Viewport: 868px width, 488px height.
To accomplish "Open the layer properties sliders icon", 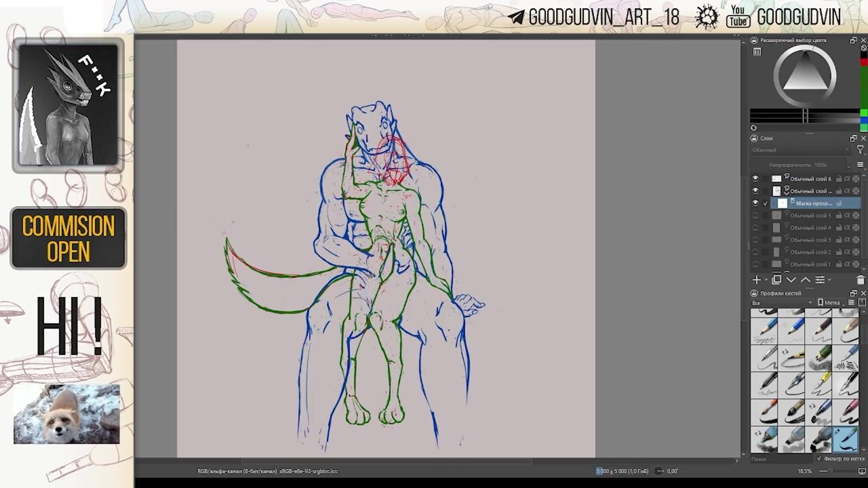I will [x=820, y=280].
